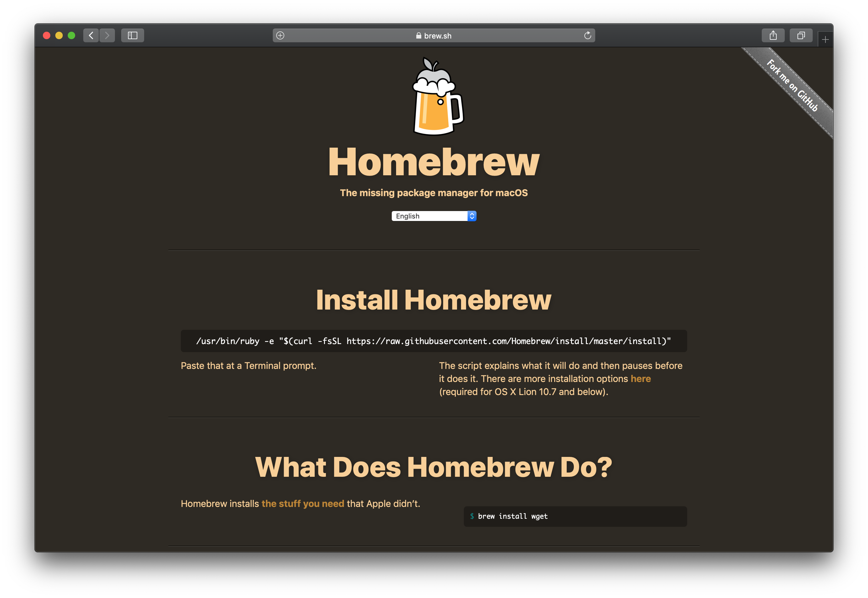
Task: Minimize the window with the yellow button
Action: point(59,36)
